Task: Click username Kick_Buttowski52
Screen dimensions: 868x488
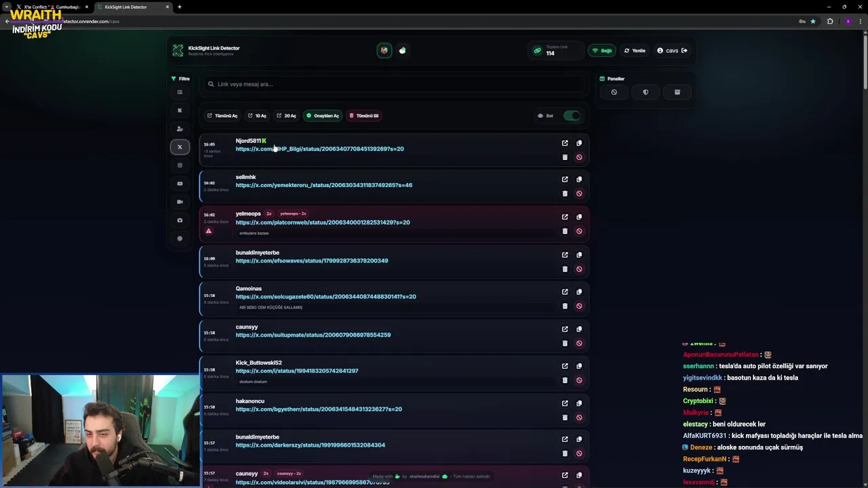Action: [258, 363]
